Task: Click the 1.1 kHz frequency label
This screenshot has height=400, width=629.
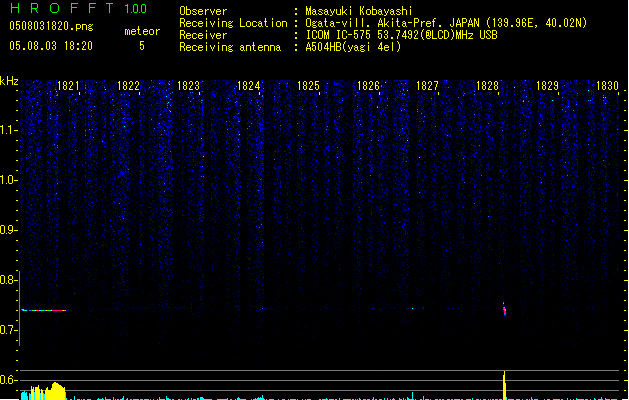Action: pyautogui.click(x=9, y=130)
